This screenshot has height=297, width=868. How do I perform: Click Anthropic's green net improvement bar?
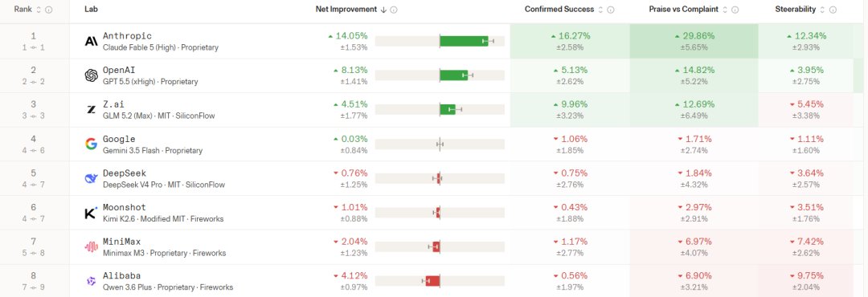coord(464,41)
